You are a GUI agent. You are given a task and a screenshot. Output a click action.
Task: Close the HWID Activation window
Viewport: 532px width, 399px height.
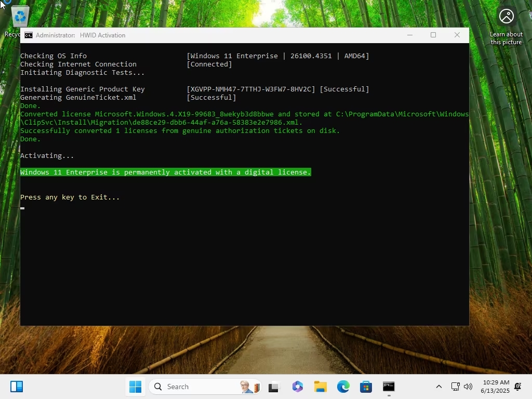[x=457, y=35]
